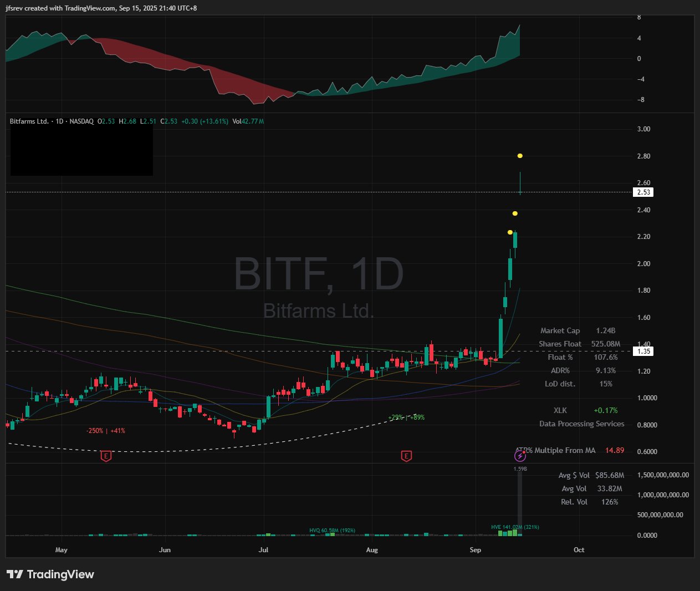Click the Shares Float 525.08M value
700x591 pixels.
click(x=606, y=344)
